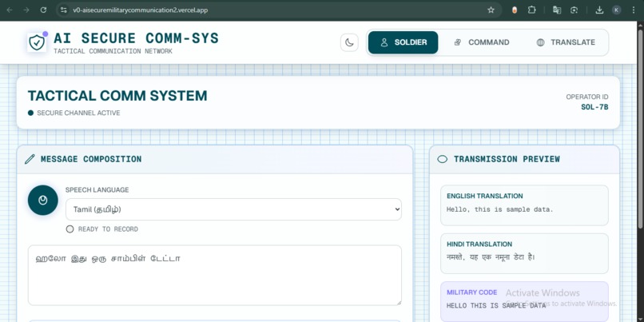The image size is (644, 322).
Task: Reload the page
Action: (43, 10)
